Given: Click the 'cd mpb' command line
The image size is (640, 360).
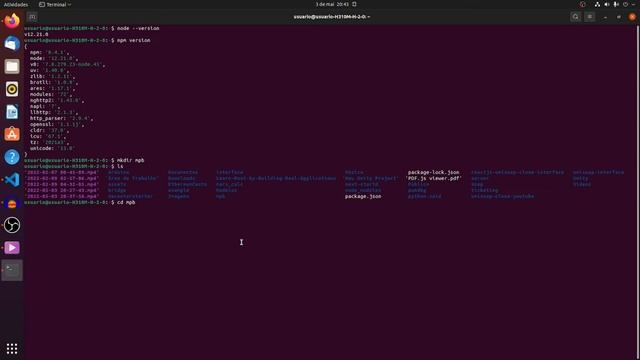Looking at the screenshot, I should coord(126,202).
